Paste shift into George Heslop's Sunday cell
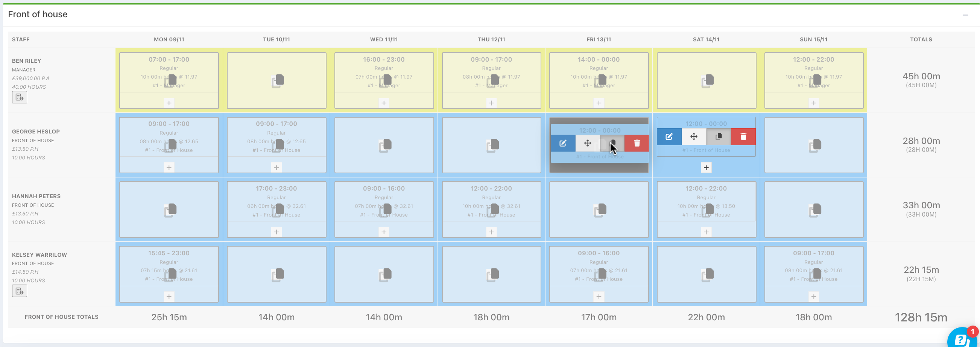The width and height of the screenshot is (980, 347). coord(815,145)
